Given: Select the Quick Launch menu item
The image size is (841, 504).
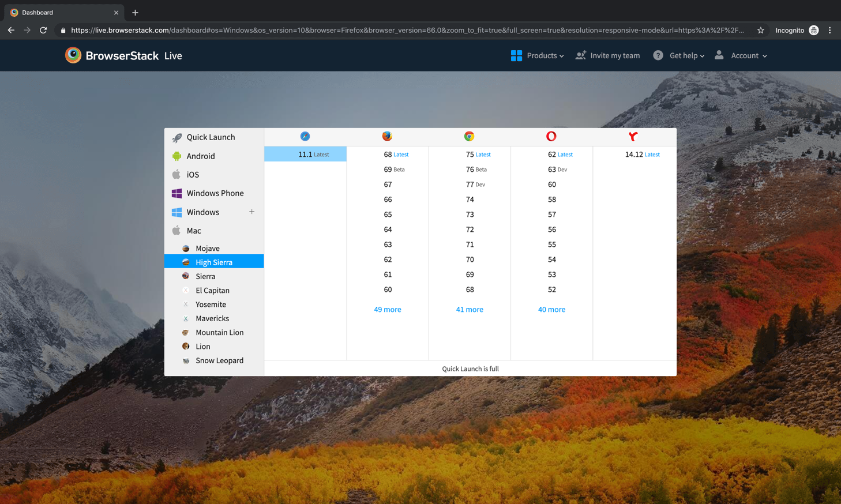Looking at the screenshot, I should (214, 137).
